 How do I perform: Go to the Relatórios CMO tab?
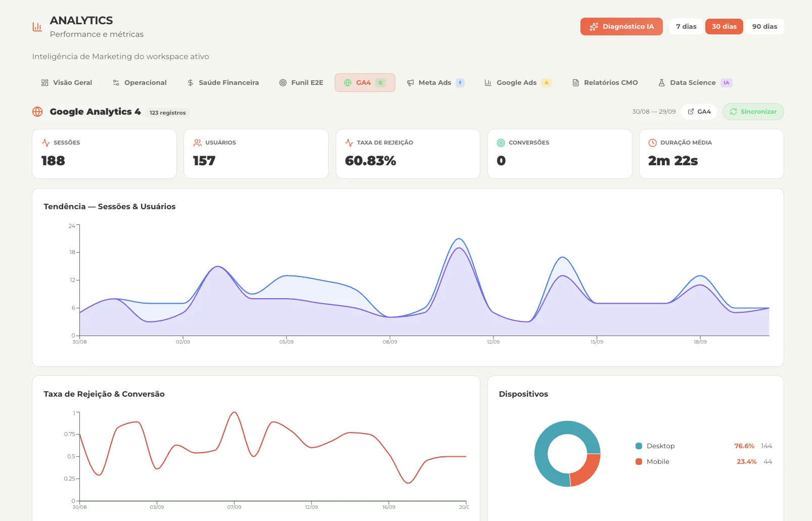pyautogui.click(x=605, y=83)
